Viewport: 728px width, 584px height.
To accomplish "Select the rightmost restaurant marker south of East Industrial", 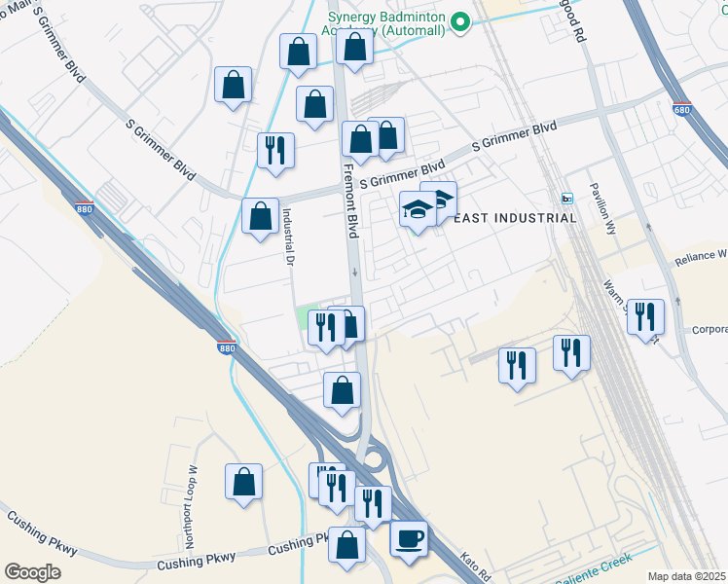I will pos(571,352).
